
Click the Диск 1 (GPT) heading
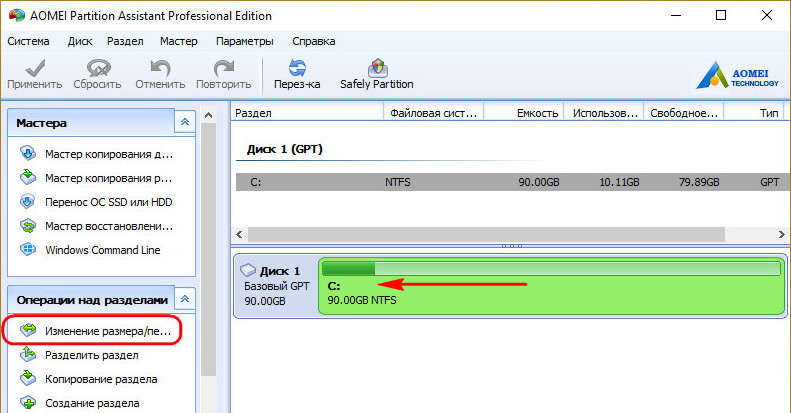(x=285, y=149)
